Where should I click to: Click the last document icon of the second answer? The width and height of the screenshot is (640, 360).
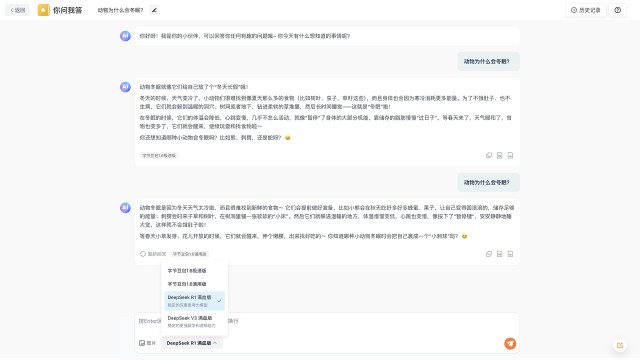pos(510,254)
